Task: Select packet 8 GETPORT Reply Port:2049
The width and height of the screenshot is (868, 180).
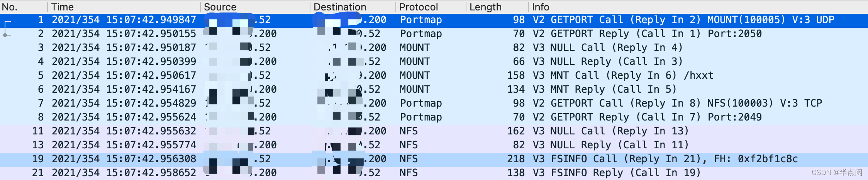Action: (434, 117)
